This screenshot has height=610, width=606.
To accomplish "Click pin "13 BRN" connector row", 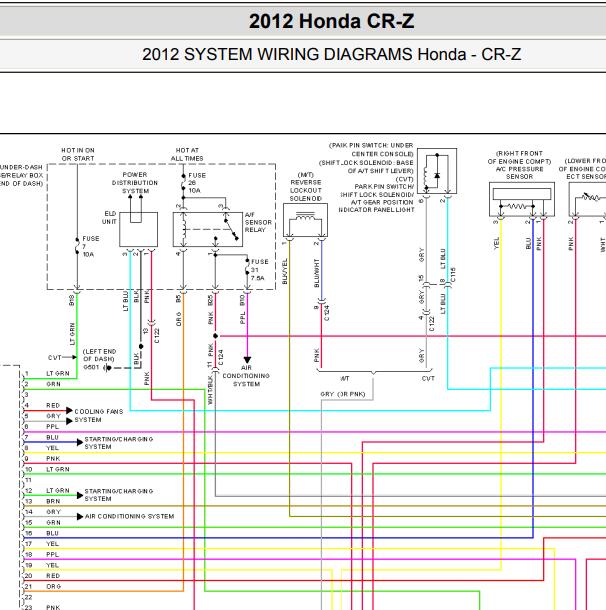I will click(42, 501).
